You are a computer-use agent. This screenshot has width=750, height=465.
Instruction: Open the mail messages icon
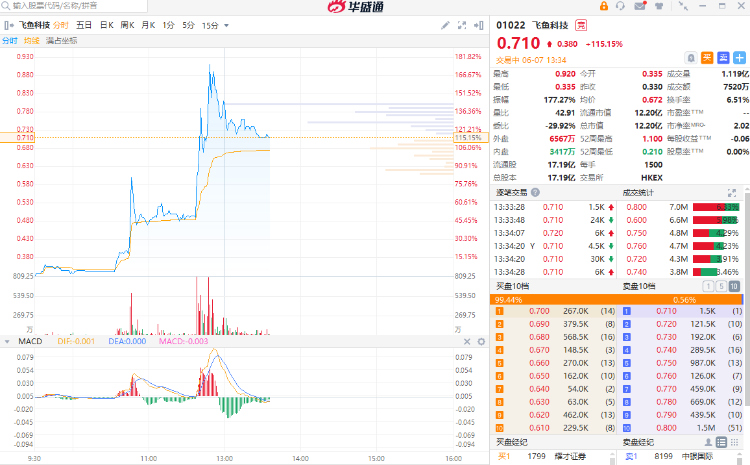pos(640,6)
